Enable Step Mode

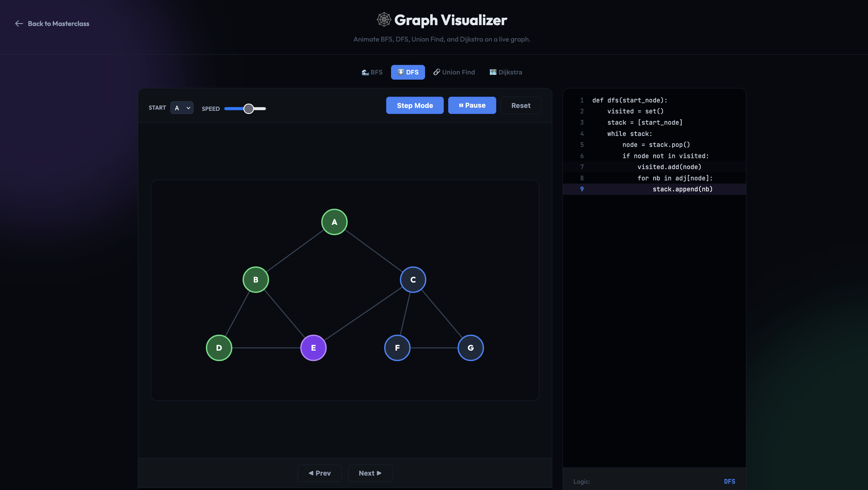pyautogui.click(x=415, y=106)
